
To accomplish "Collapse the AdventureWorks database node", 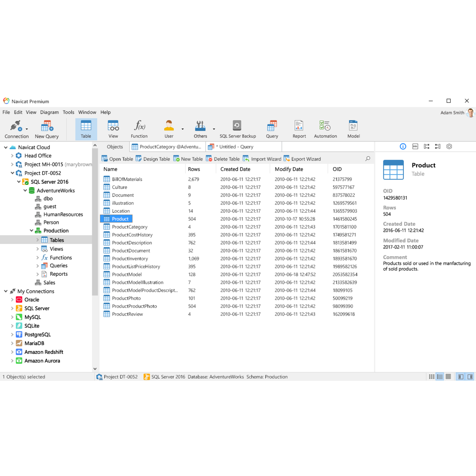I will click(x=25, y=190).
